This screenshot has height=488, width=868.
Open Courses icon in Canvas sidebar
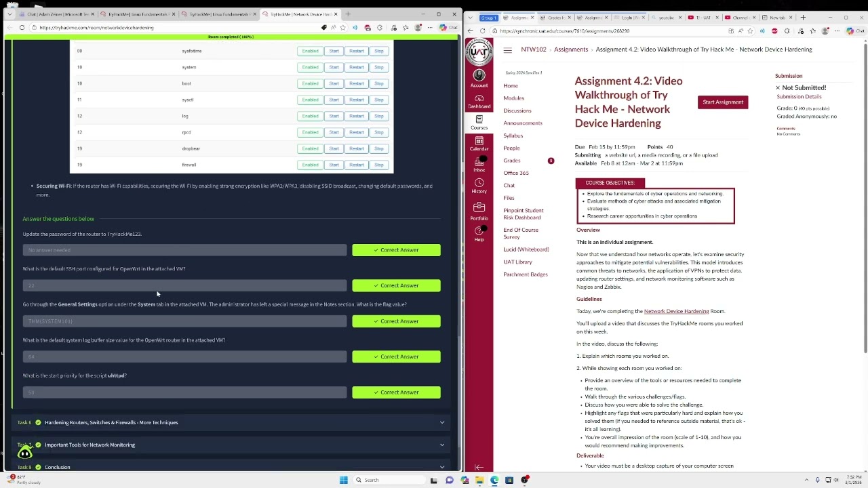pyautogui.click(x=479, y=123)
